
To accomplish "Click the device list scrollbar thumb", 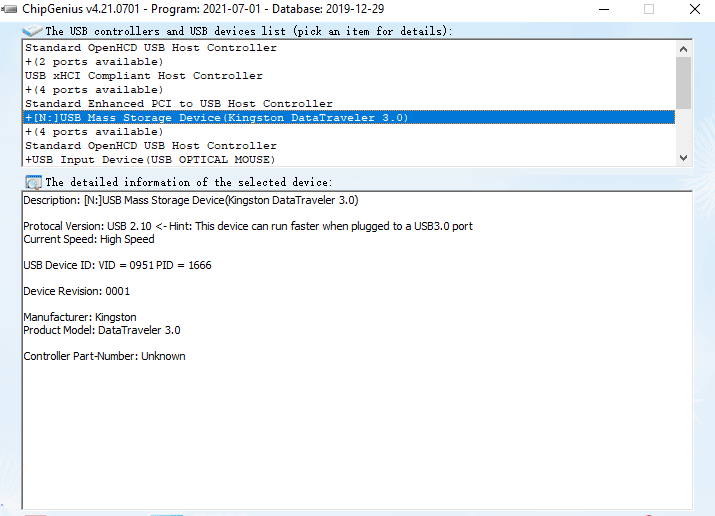I will tap(683, 83).
